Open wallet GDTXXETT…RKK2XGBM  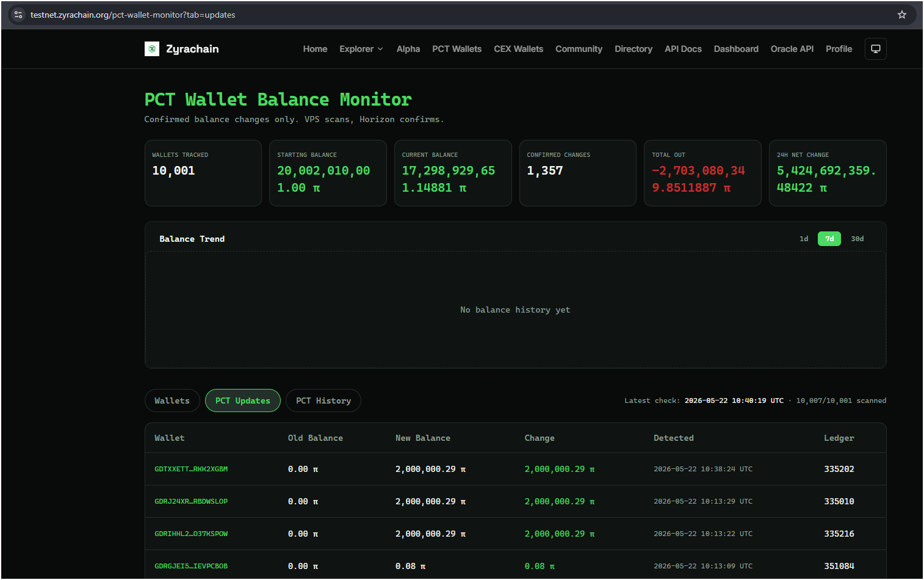(x=191, y=469)
